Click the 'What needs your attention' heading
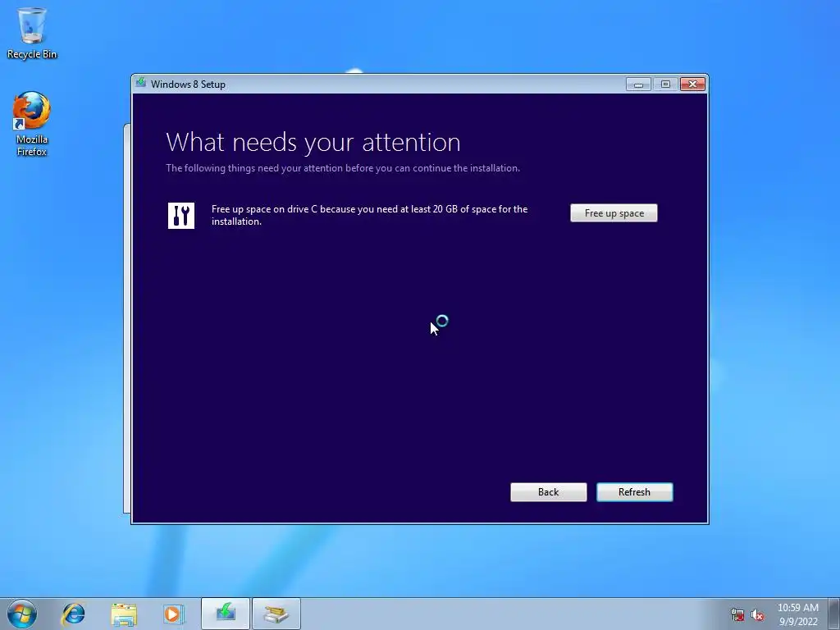The width and height of the screenshot is (840, 630). (313, 142)
